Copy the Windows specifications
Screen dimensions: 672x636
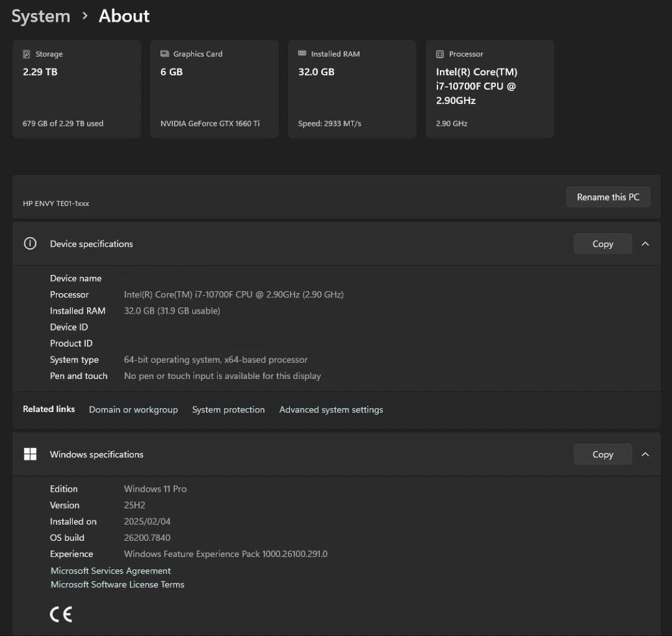(x=602, y=454)
